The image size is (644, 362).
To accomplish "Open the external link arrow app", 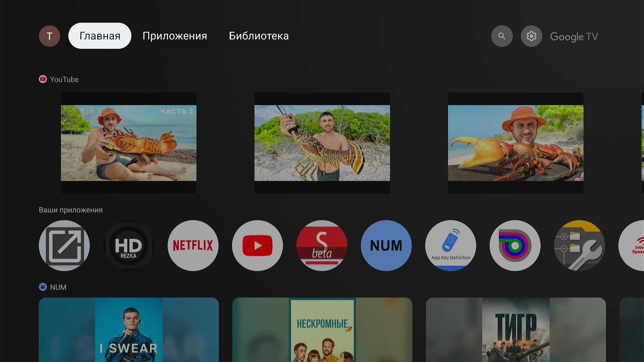I will [64, 245].
